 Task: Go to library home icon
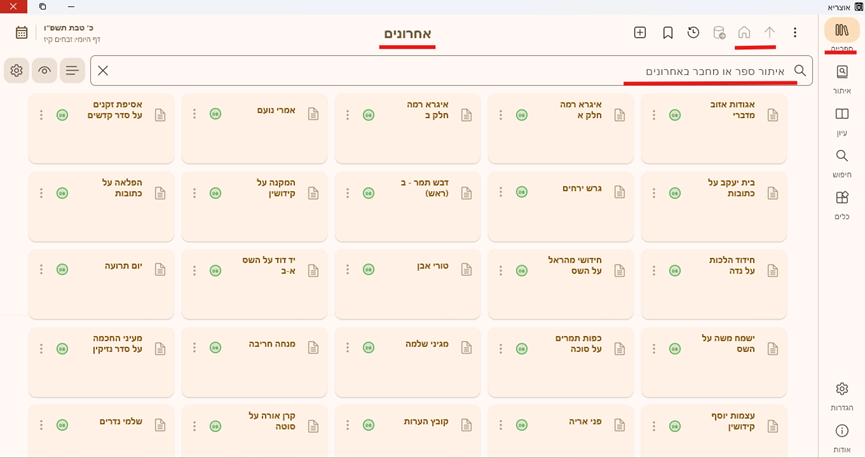click(x=744, y=33)
